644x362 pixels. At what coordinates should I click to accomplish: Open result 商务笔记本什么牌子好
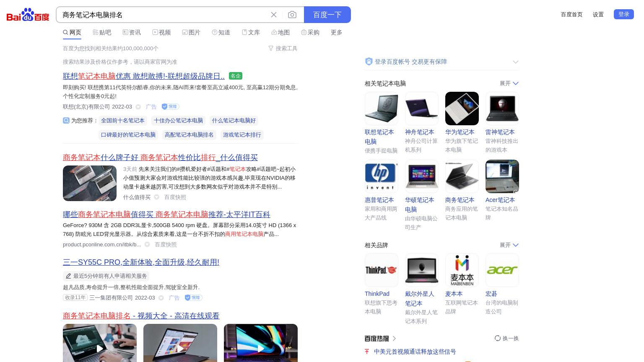click(x=160, y=158)
